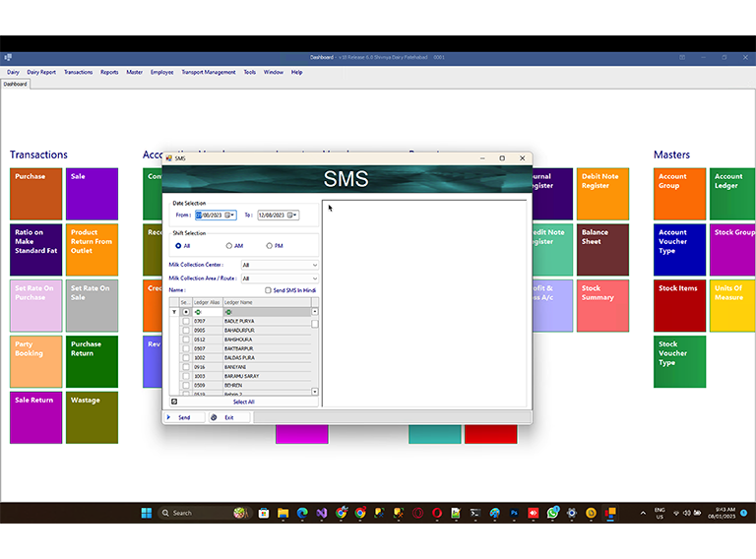Screen dimensions: 756x559
Task: Click the Send arrow button
Action: click(x=183, y=417)
